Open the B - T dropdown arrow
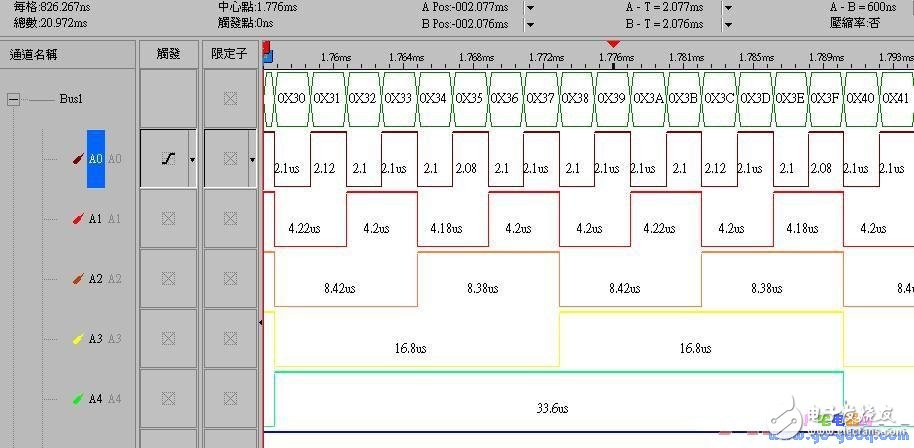 729,22
